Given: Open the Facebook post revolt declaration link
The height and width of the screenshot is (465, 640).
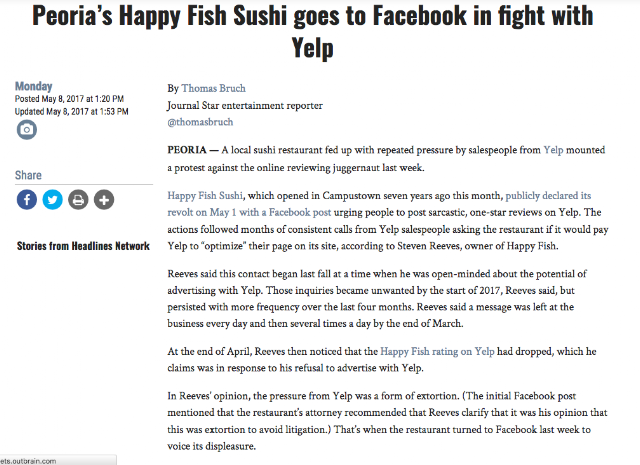Looking at the screenshot, I should pos(379,204).
